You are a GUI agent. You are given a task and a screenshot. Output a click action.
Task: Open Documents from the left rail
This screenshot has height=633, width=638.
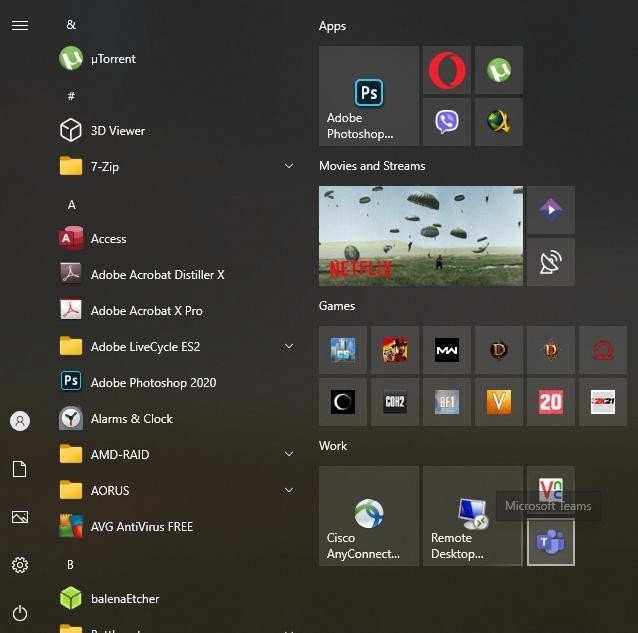point(20,469)
